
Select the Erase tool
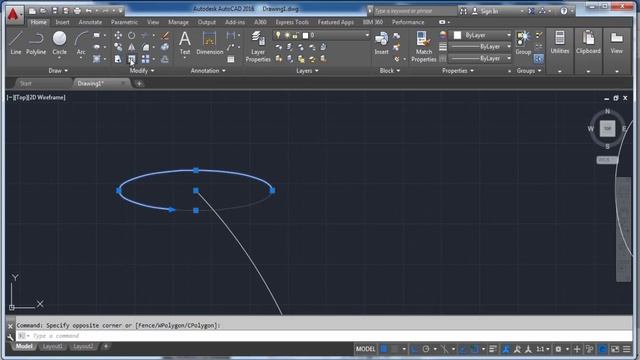tap(165, 36)
